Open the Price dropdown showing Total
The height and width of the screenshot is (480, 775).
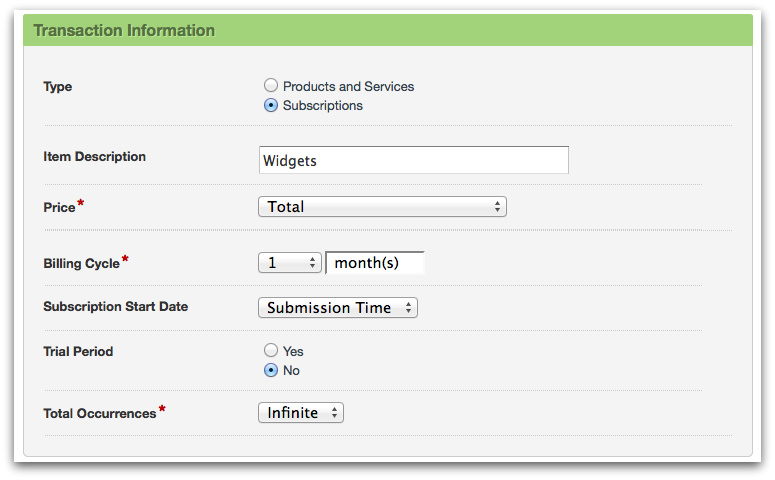pos(382,207)
